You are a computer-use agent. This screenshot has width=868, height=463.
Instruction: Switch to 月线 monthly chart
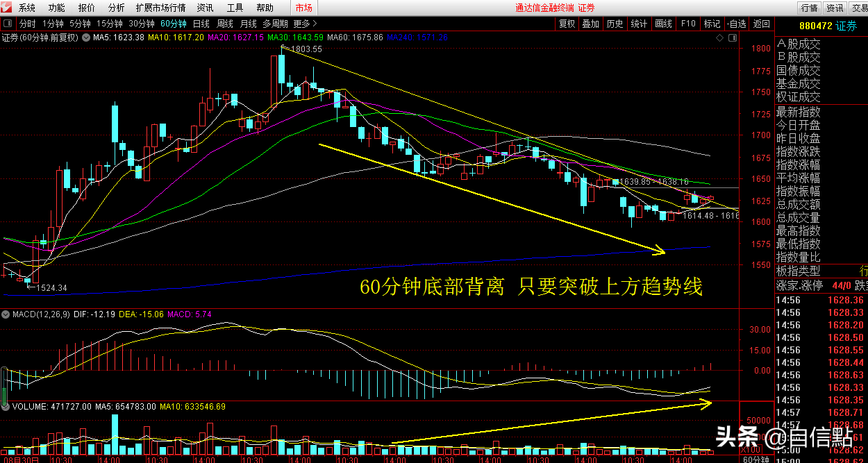[249, 24]
